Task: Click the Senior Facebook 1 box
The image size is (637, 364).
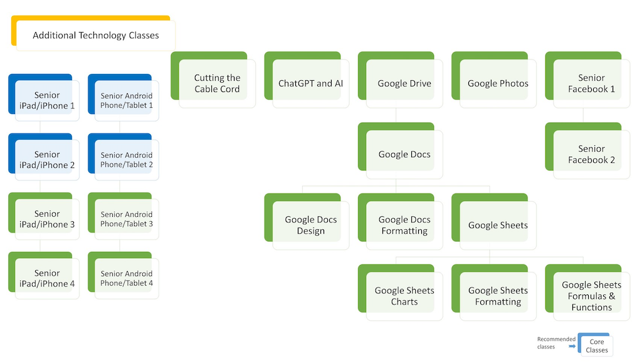Action: (587, 80)
